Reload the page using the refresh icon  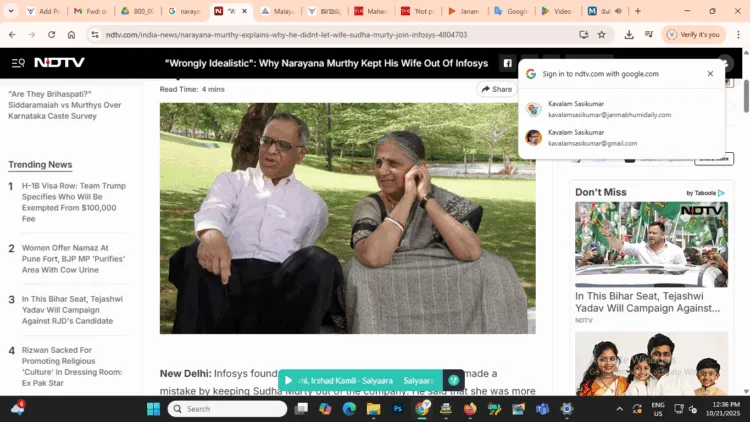51,34
